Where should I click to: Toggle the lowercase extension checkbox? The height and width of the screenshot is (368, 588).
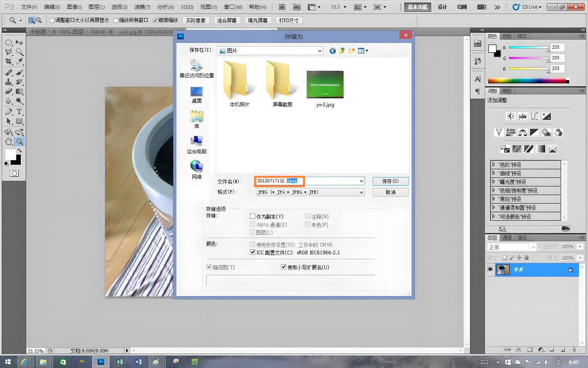point(283,267)
